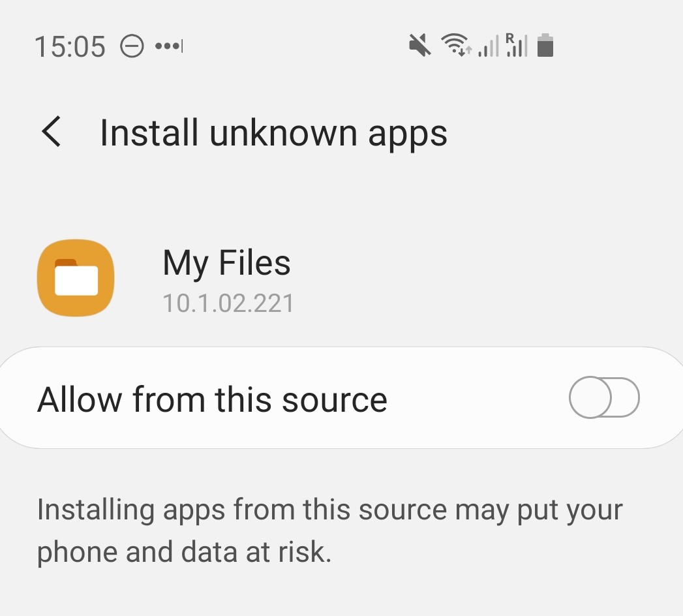The height and width of the screenshot is (616, 683).
Task: Tap the "phone and data at risk" line
Action: tap(184, 551)
